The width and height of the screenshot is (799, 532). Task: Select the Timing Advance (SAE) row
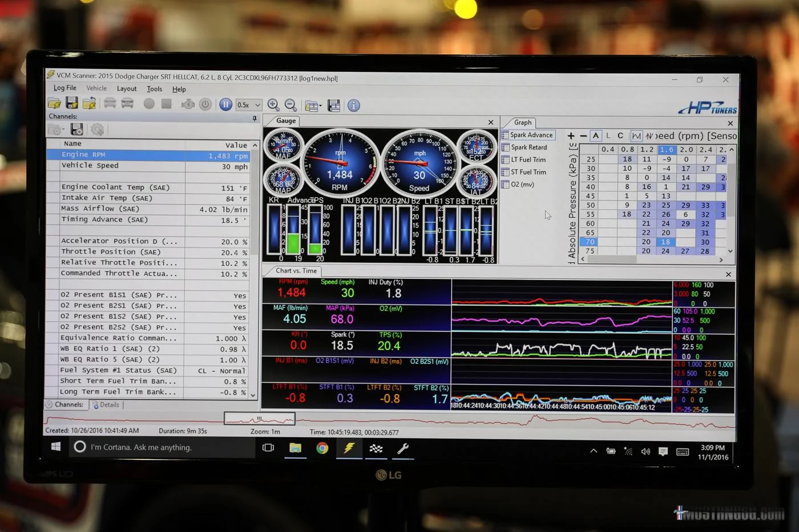[x=148, y=220]
